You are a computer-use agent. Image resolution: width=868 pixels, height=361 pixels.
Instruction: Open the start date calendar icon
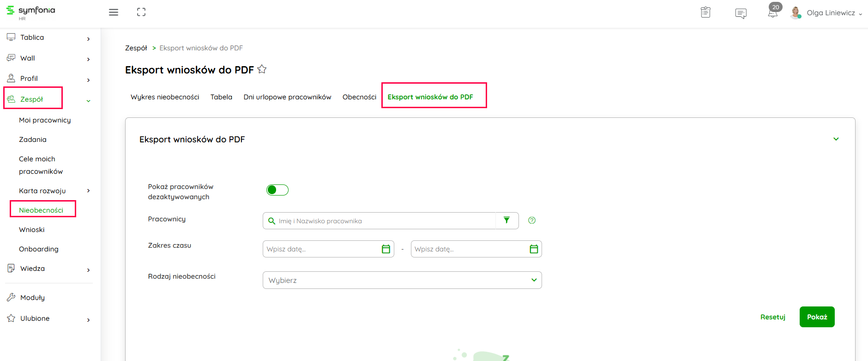[x=386, y=249]
